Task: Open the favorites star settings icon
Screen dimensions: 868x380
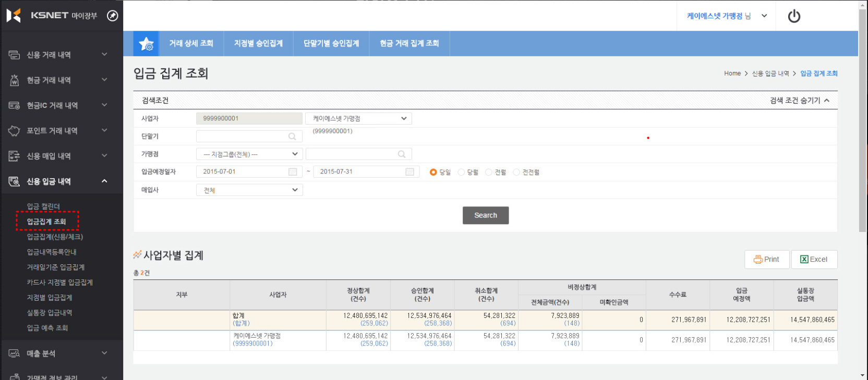Action: pos(146,44)
